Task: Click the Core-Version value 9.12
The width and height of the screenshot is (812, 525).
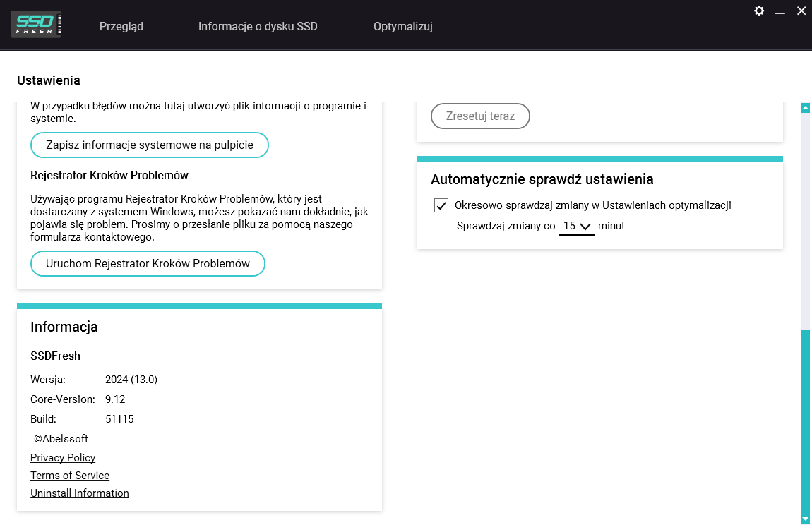Action: tap(115, 399)
